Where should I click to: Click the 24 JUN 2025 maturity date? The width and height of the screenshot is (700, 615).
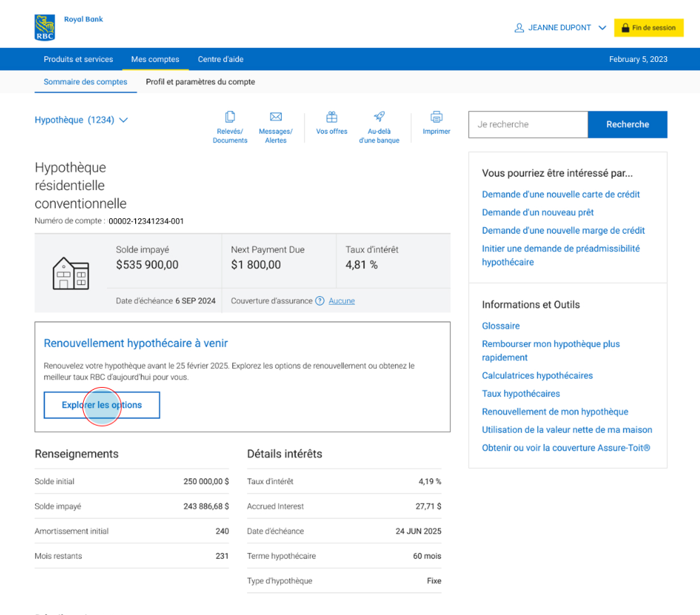point(418,531)
